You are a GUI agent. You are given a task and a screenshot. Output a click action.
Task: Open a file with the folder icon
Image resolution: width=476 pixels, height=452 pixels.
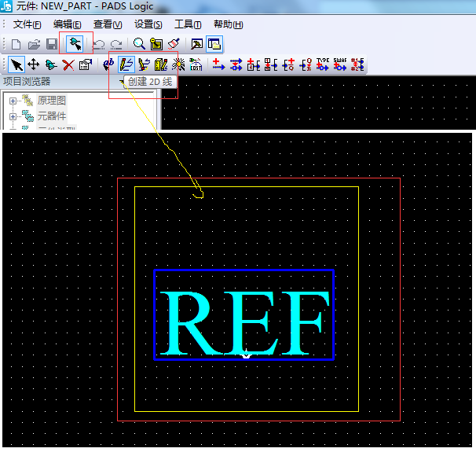(x=34, y=44)
